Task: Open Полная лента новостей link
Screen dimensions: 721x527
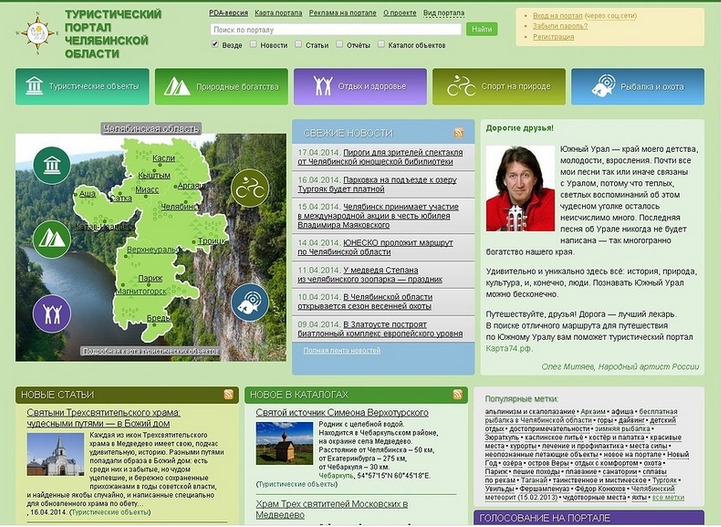Action: coord(342,350)
